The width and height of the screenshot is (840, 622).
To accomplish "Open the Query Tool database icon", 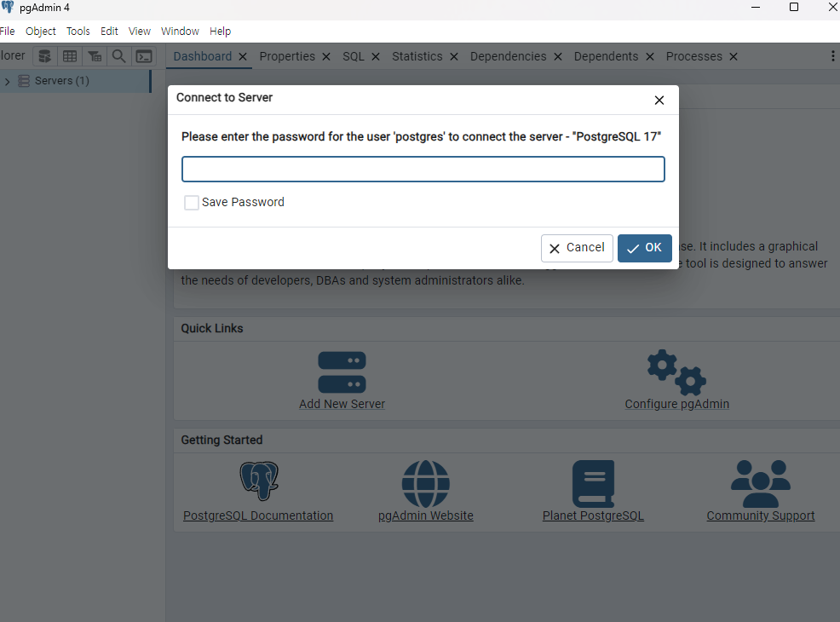I will click(x=45, y=56).
